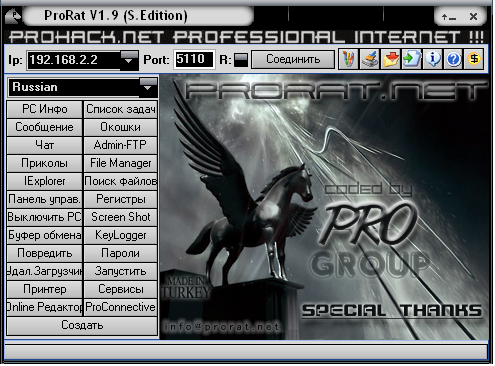Click the Port field showing 5110
Viewport: 495px width, 366px height.
tap(194, 59)
